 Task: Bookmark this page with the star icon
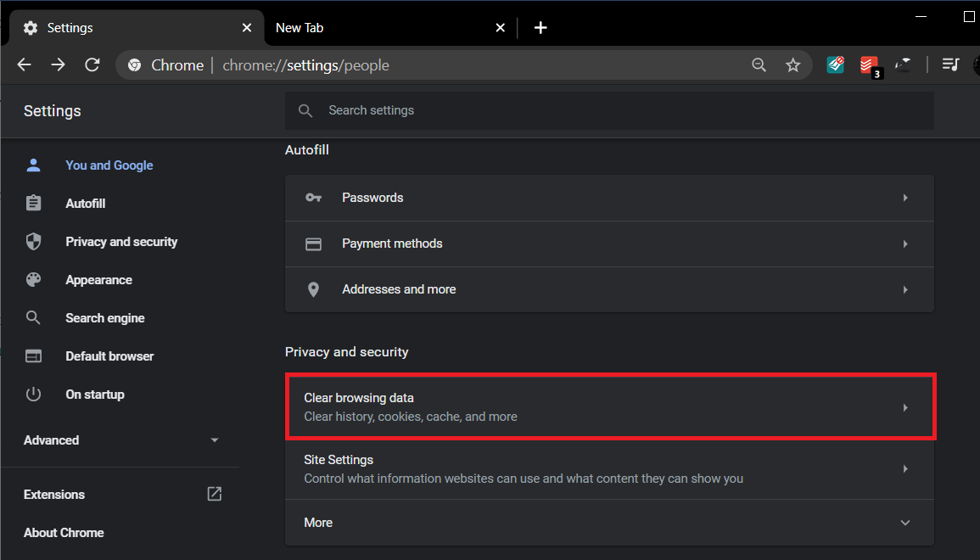pos(792,64)
